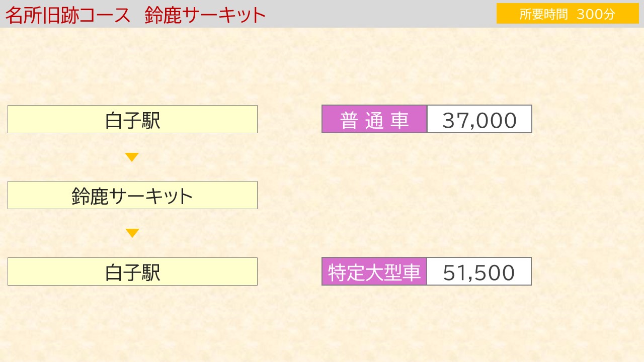Click the 所要時間 label text
This screenshot has width=644, height=362.
coord(543,14)
